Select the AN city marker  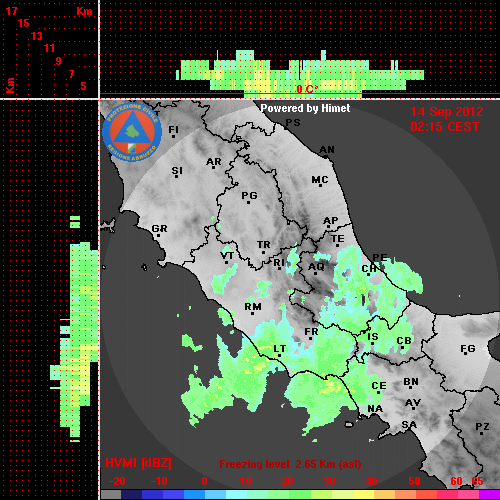point(327,151)
